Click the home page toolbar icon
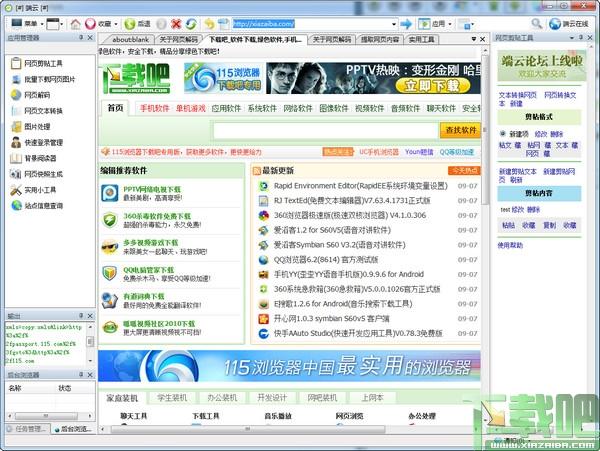Viewport: 600px width, 451px height. [75, 24]
